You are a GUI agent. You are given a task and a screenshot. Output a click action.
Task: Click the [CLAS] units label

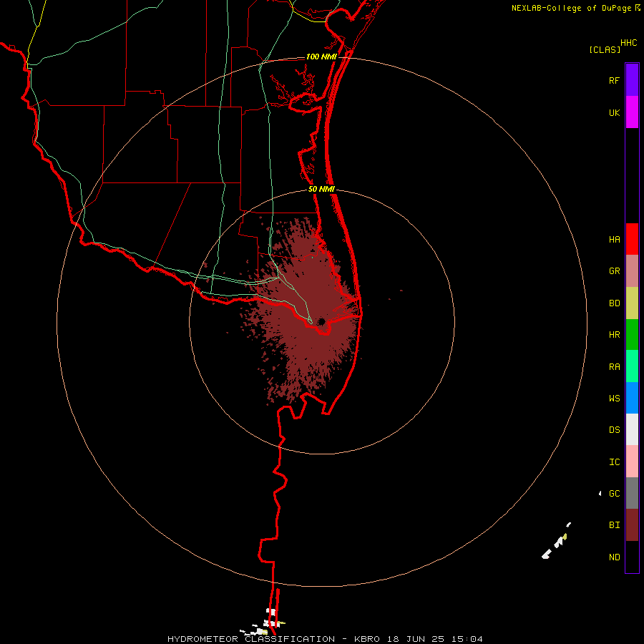pyautogui.click(x=605, y=49)
